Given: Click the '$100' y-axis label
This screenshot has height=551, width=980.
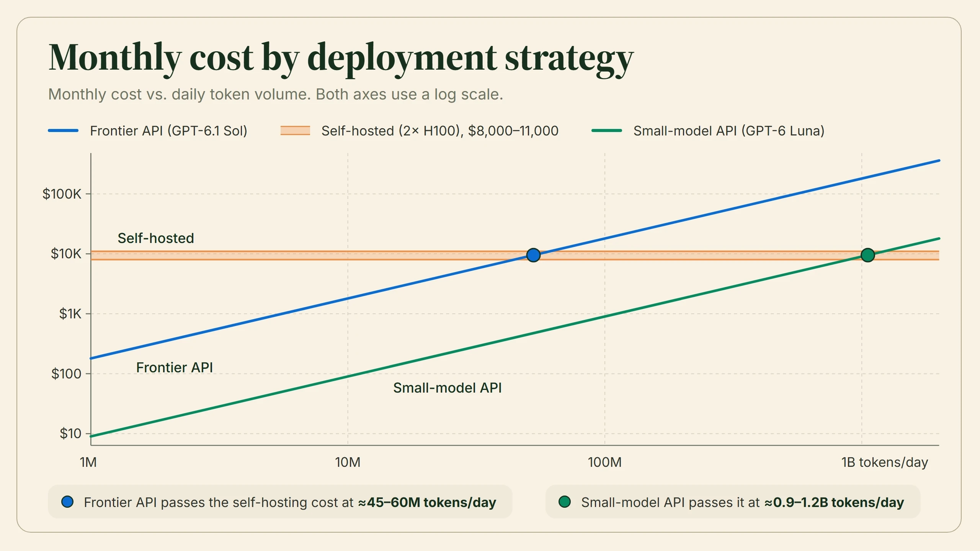Looking at the screenshot, I should (x=67, y=373).
